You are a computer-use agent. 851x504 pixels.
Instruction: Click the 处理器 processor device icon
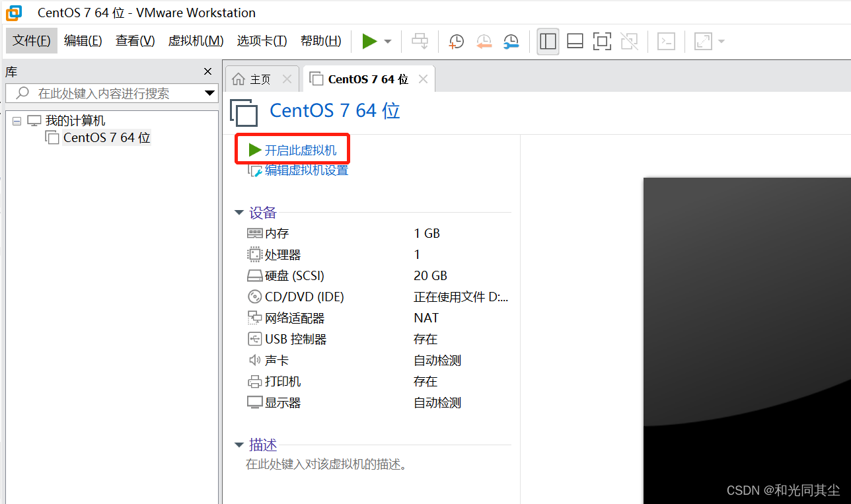click(x=254, y=254)
